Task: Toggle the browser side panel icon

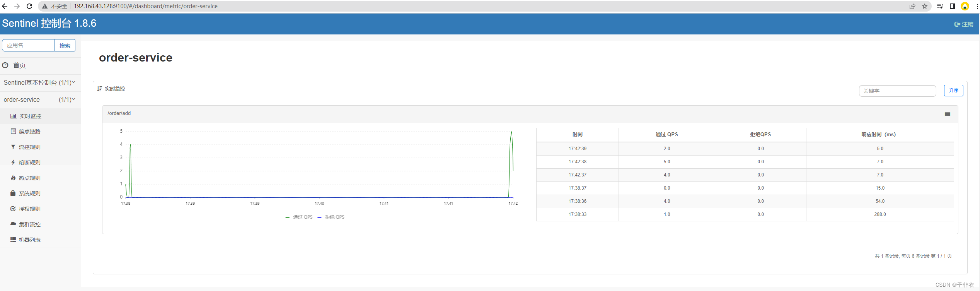Action: [x=952, y=6]
